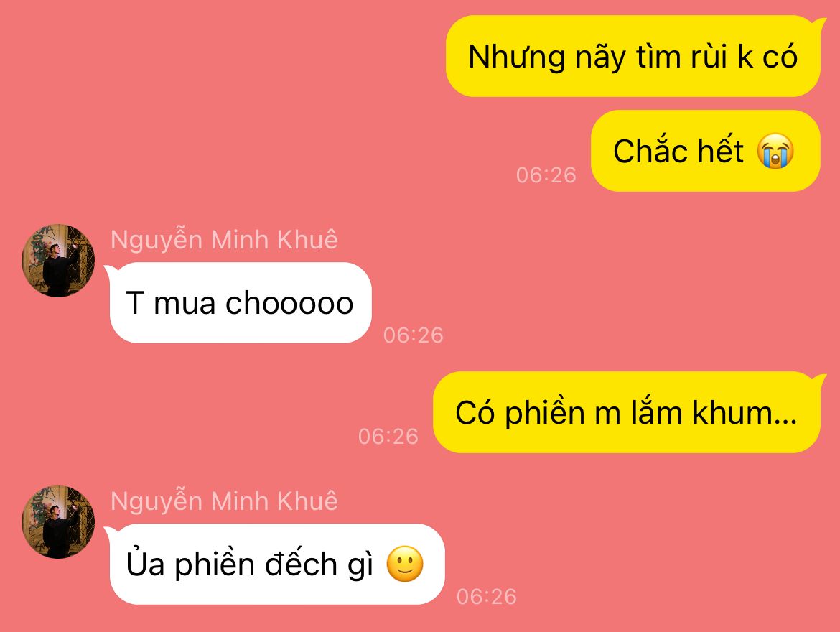The height and width of the screenshot is (632, 840).
Task: Tap the 06:26 timestamp beside 'Ủa phiền đếch gì'
Action: [487, 597]
